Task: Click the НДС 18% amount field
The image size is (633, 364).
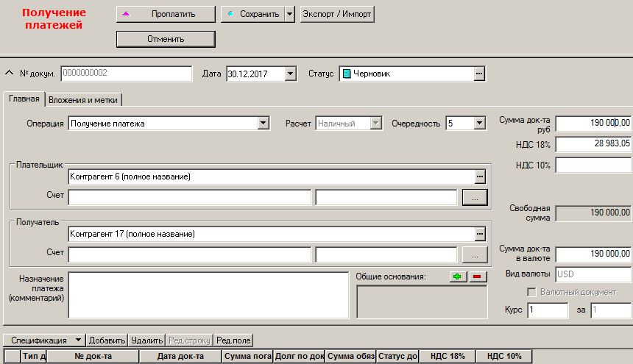Action: pyautogui.click(x=593, y=144)
